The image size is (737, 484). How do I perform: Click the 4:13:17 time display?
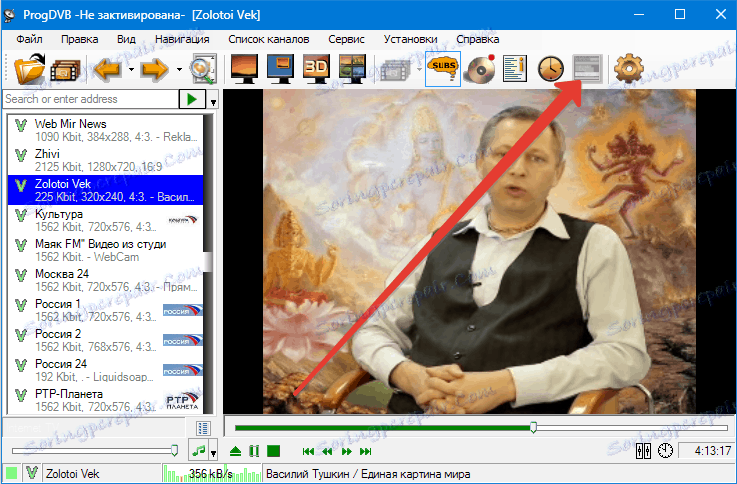706,451
